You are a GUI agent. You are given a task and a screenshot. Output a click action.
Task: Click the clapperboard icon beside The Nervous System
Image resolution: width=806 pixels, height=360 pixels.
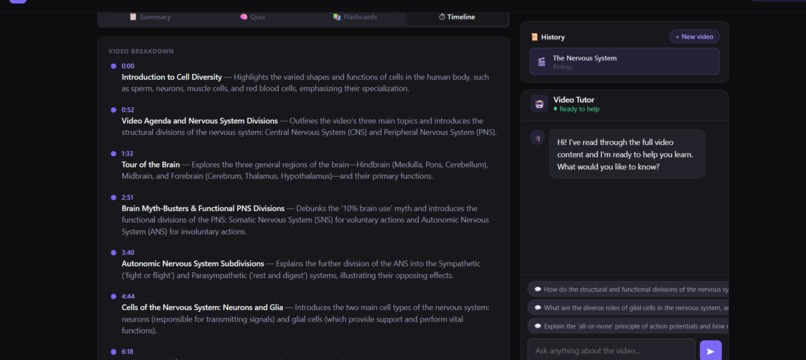pyautogui.click(x=541, y=62)
